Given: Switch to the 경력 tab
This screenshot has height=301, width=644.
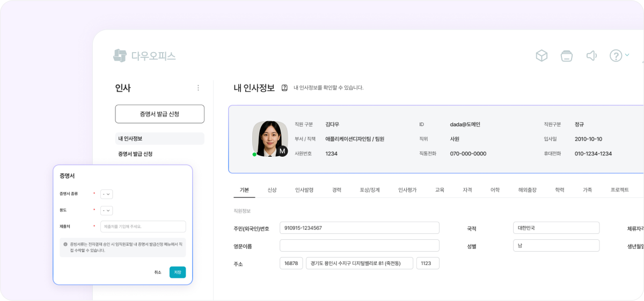Looking at the screenshot, I should (336, 190).
